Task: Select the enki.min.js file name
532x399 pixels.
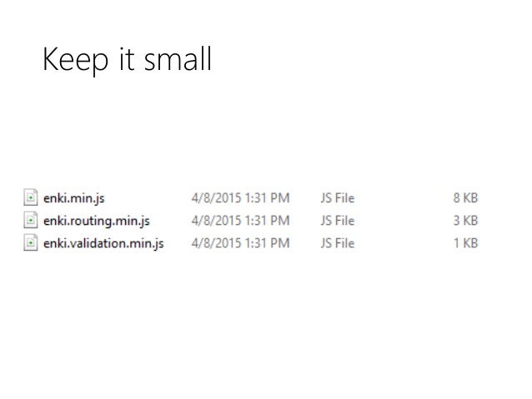Action: 73,198
